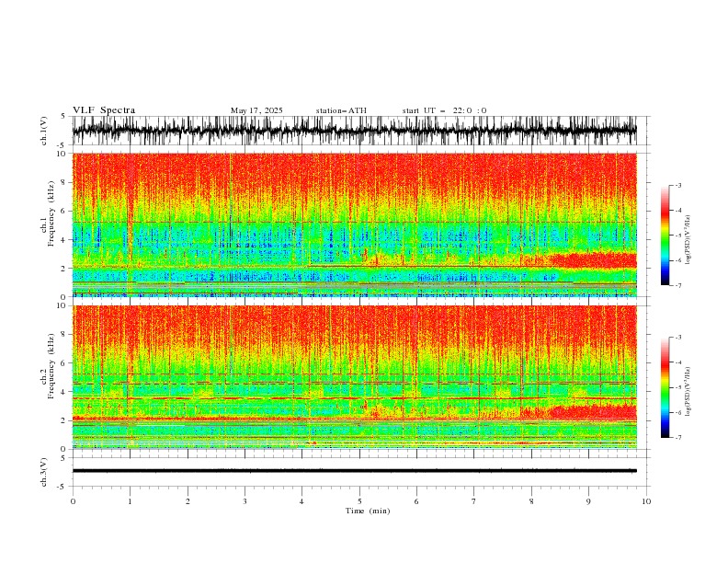Click the ch.1 waveform trace panel
The height and width of the screenshot is (563, 728).
pos(354,131)
